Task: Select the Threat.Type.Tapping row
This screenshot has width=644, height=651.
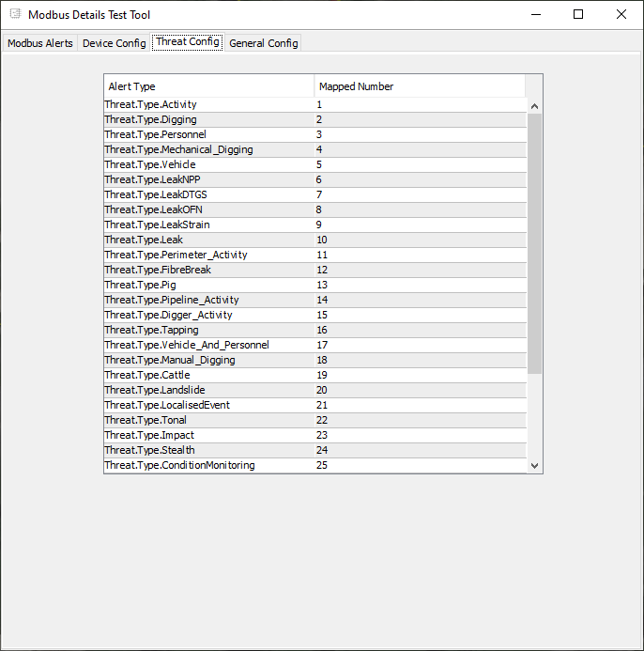Action: click(315, 330)
